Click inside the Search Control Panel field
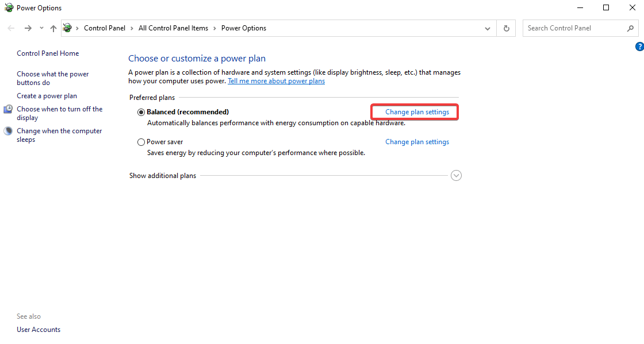644x344 pixels. (x=569, y=28)
